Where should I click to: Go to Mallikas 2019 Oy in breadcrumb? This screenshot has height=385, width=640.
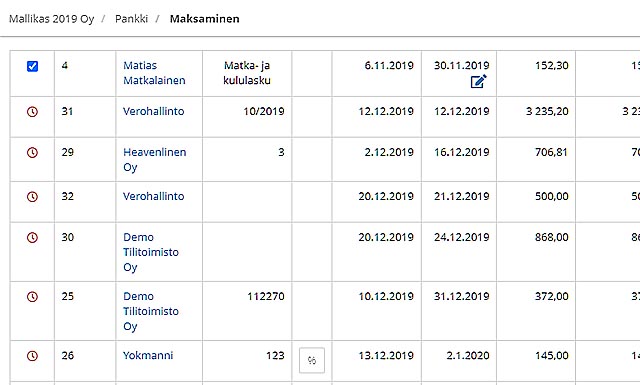tap(51, 19)
